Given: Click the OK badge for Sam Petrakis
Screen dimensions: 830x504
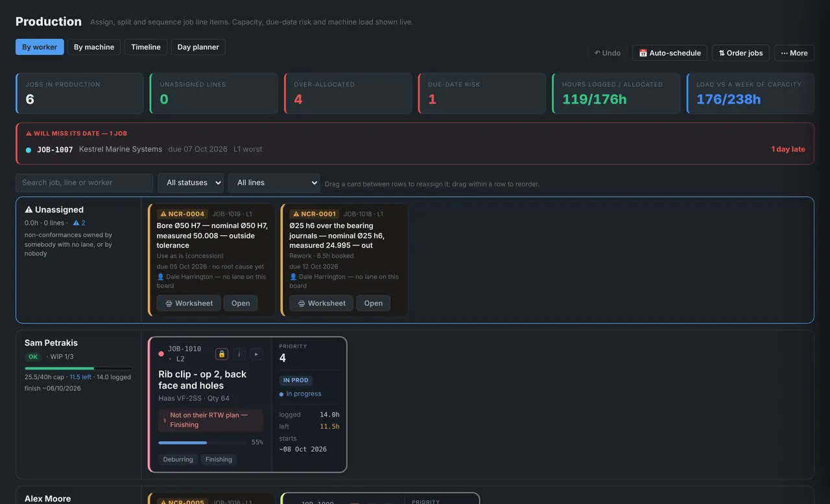Looking at the screenshot, I should coord(33,357).
